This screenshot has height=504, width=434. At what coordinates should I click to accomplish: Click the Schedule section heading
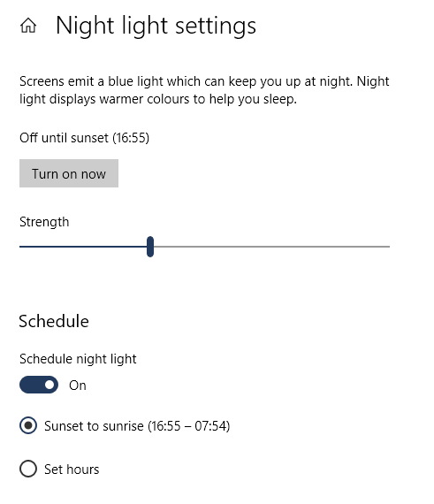(x=54, y=321)
